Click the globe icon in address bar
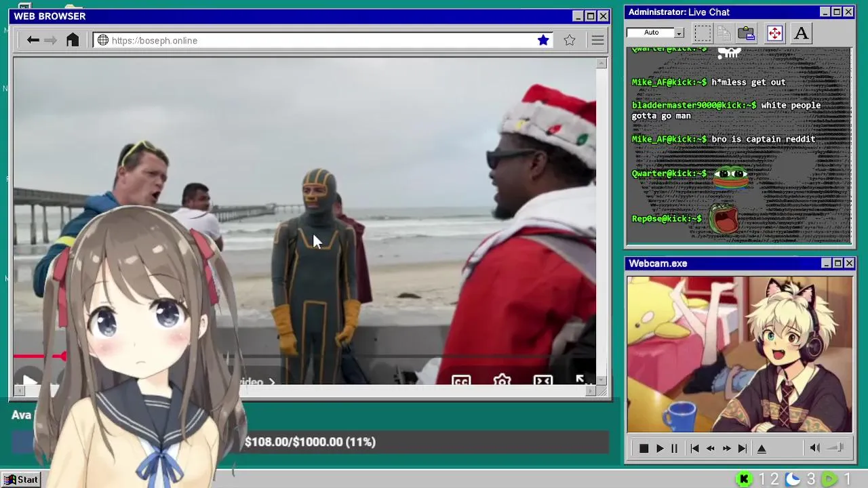The width and height of the screenshot is (868, 488). 103,41
